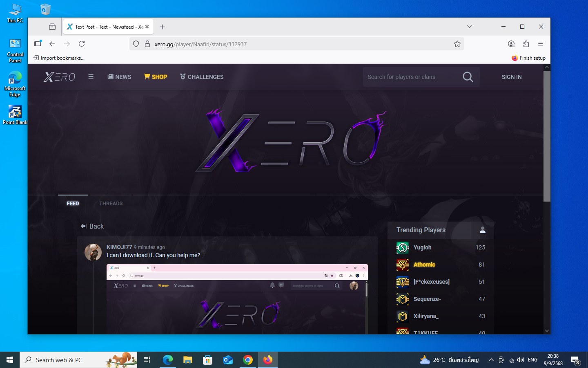This screenshot has height=368, width=588.
Task: Click the Xero site search magnifier icon
Action: [x=468, y=77]
